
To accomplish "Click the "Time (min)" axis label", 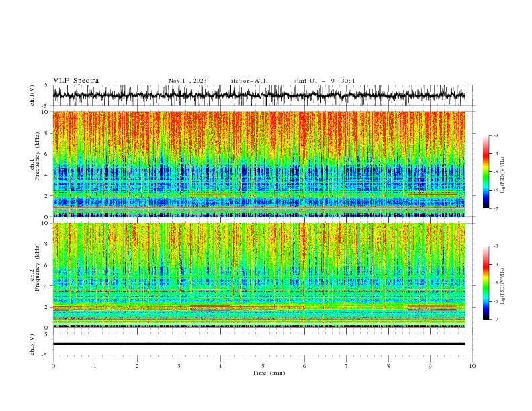I will point(269,373).
